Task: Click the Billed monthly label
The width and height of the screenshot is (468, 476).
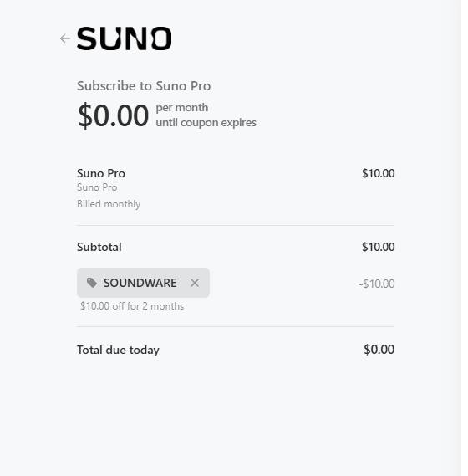Action: pyautogui.click(x=109, y=204)
